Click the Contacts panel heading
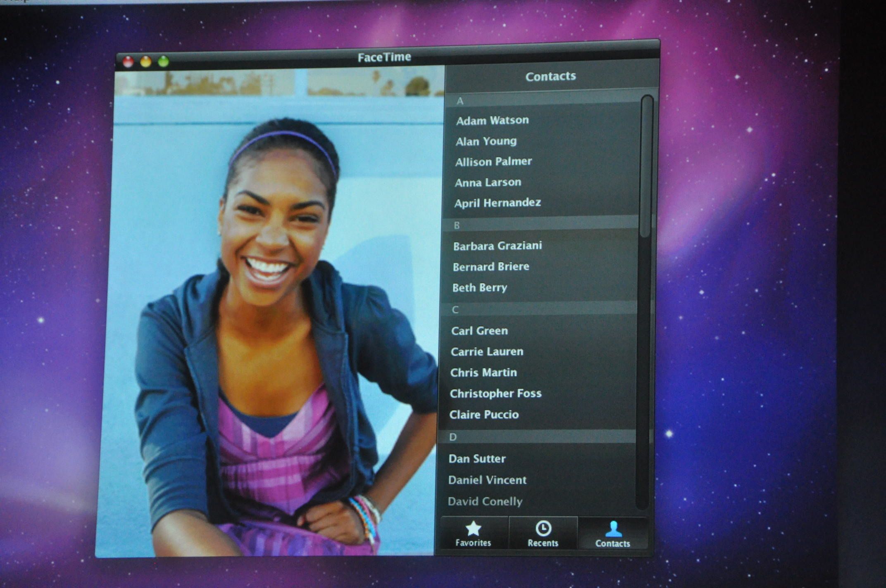 (x=551, y=76)
